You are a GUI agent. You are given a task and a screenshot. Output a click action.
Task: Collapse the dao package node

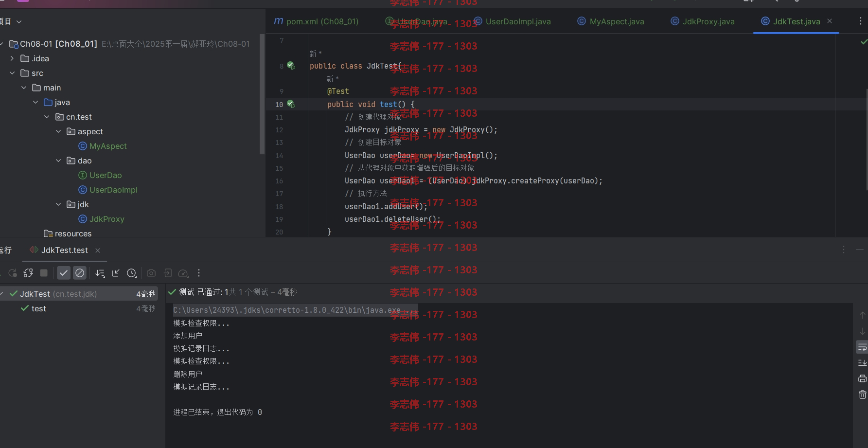[x=58, y=161]
